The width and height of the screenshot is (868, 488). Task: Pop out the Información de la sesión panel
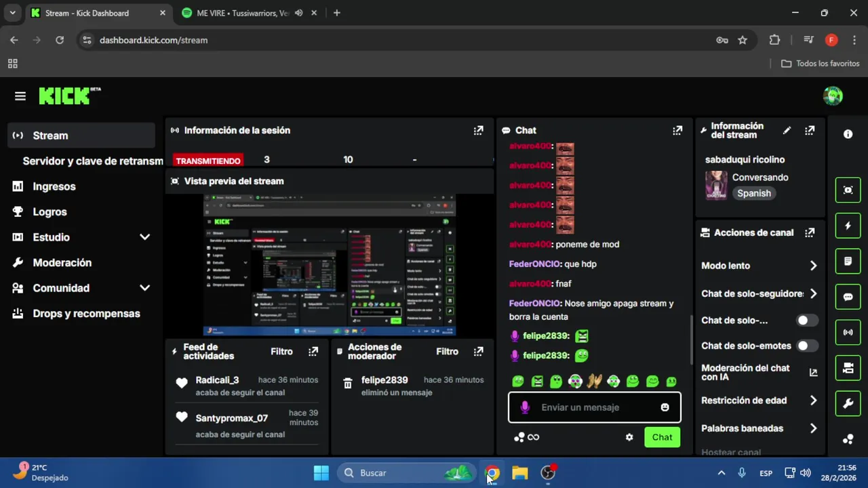pyautogui.click(x=478, y=130)
